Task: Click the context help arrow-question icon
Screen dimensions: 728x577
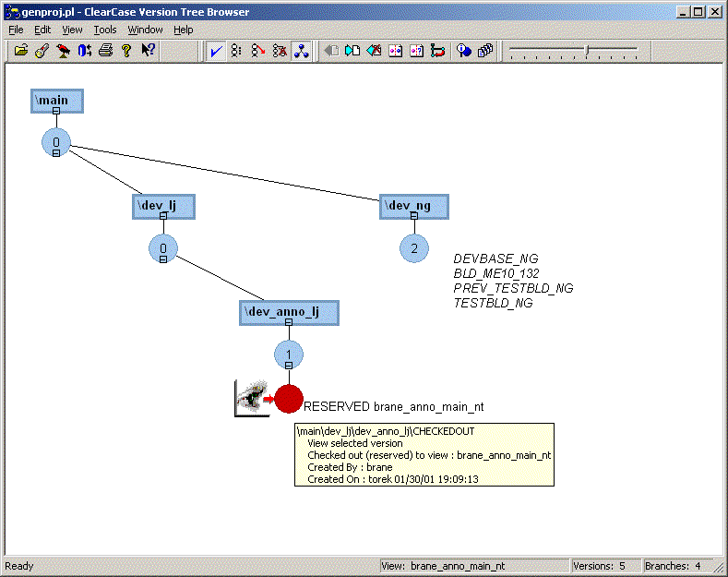Action: coord(149,50)
